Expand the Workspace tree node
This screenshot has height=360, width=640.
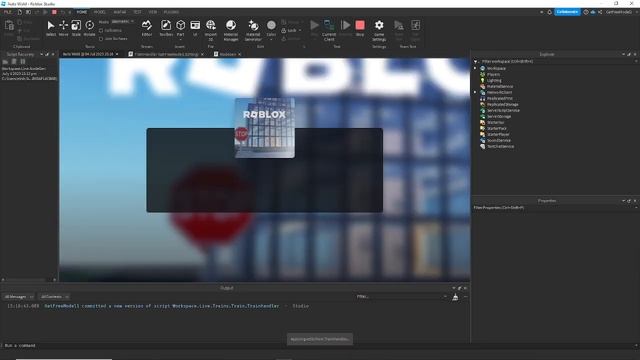pyautogui.click(x=475, y=69)
